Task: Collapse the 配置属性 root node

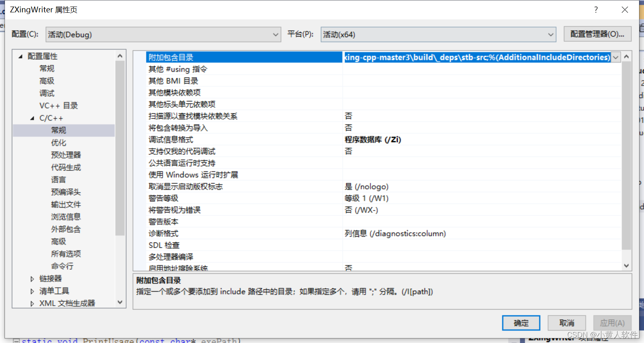Action: pyautogui.click(x=20, y=56)
